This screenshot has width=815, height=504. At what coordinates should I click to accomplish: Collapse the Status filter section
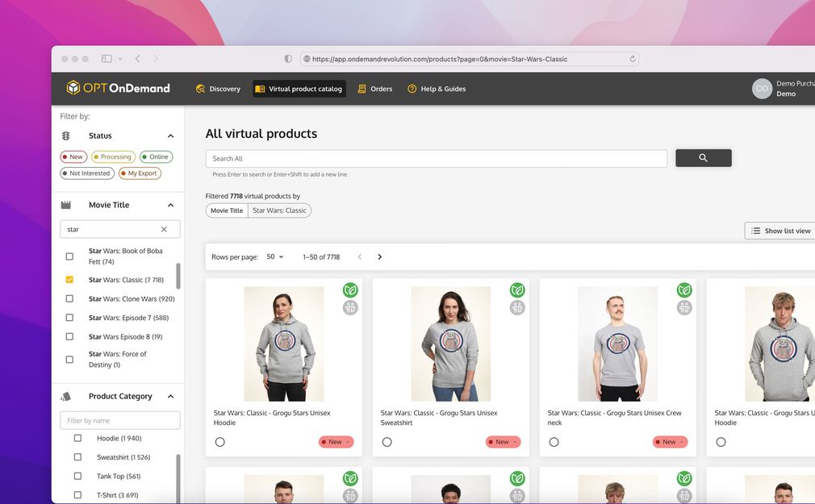(x=170, y=136)
